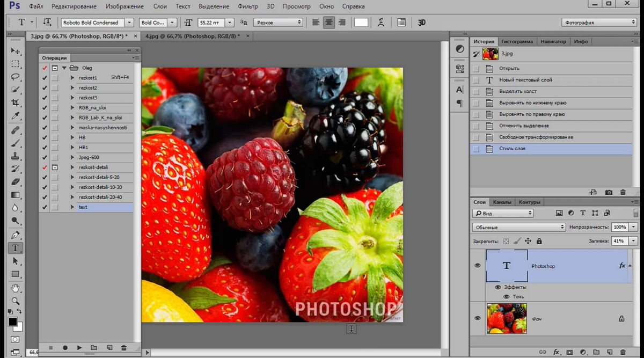Delete layer with Layers panel trash icon
The width and height of the screenshot is (644, 358).
coord(623,352)
